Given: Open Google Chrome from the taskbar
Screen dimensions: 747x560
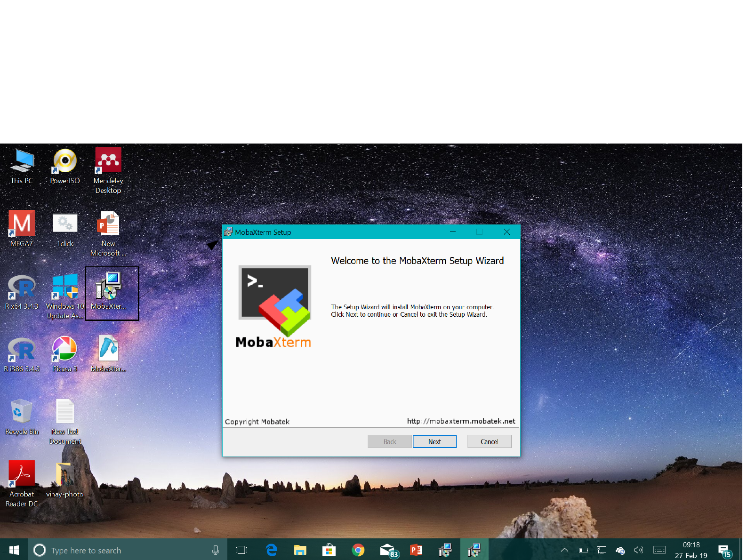Looking at the screenshot, I should [x=358, y=550].
